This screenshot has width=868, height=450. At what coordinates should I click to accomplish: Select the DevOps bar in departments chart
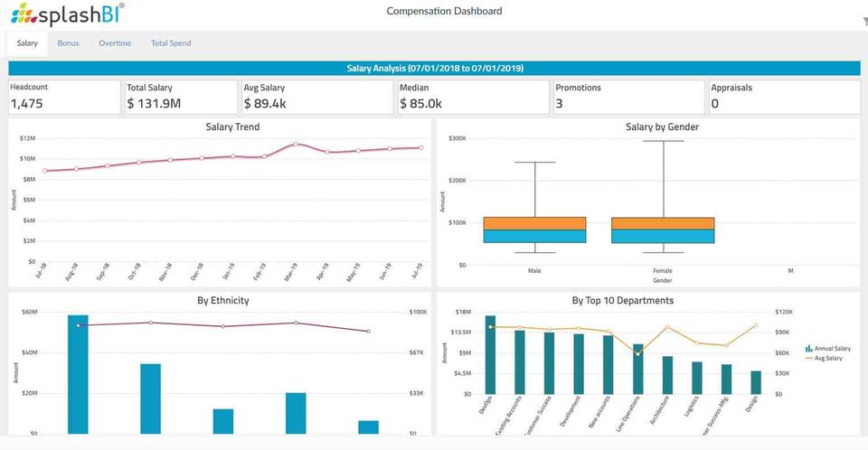(x=490, y=355)
